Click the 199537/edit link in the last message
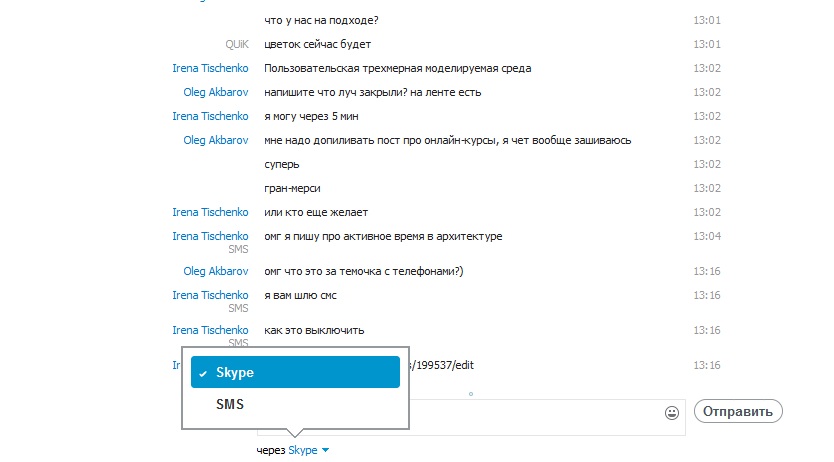 click(441, 365)
